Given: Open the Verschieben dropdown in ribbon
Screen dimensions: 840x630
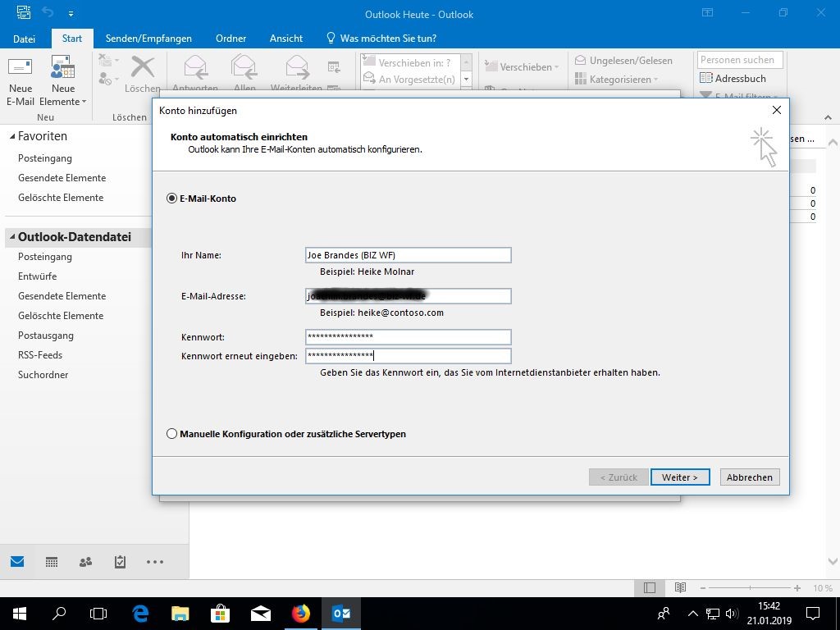Looking at the screenshot, I should point(522,67).
